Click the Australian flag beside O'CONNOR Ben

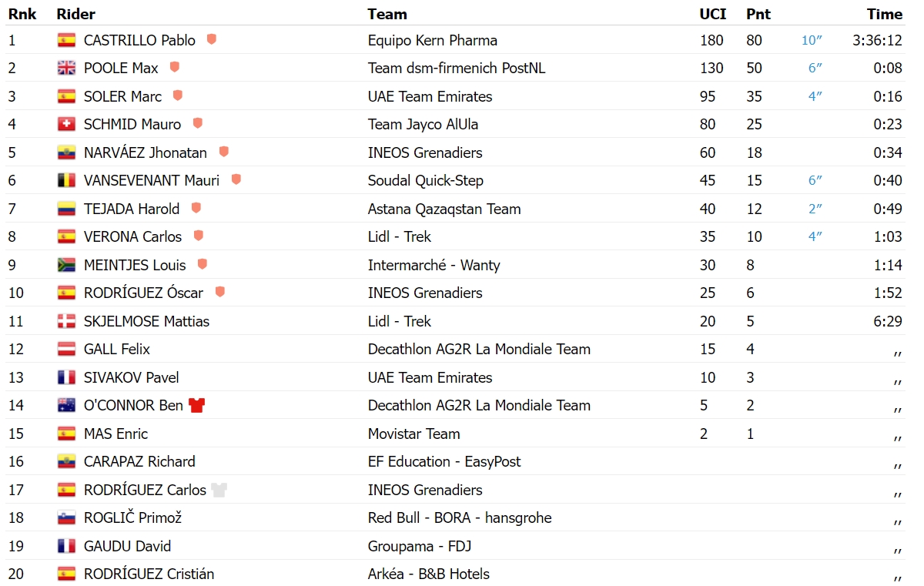point(66,405)
